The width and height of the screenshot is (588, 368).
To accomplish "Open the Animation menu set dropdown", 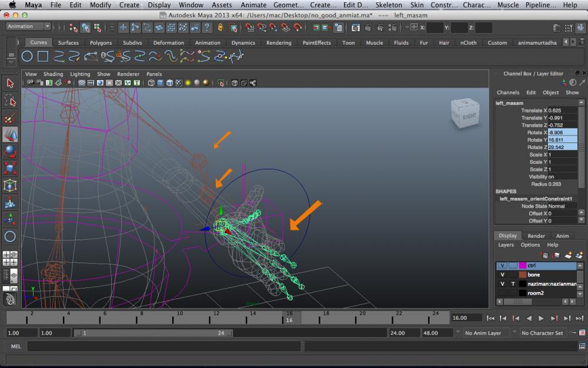I will pos(28,26).
